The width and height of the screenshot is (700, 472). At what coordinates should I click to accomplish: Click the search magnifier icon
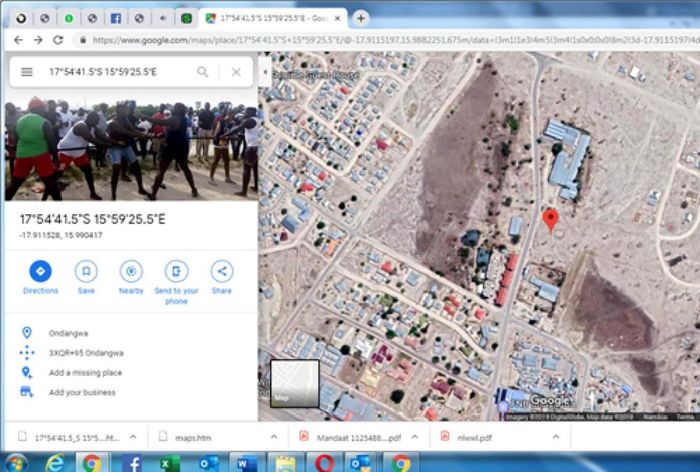tap(203, 72)
